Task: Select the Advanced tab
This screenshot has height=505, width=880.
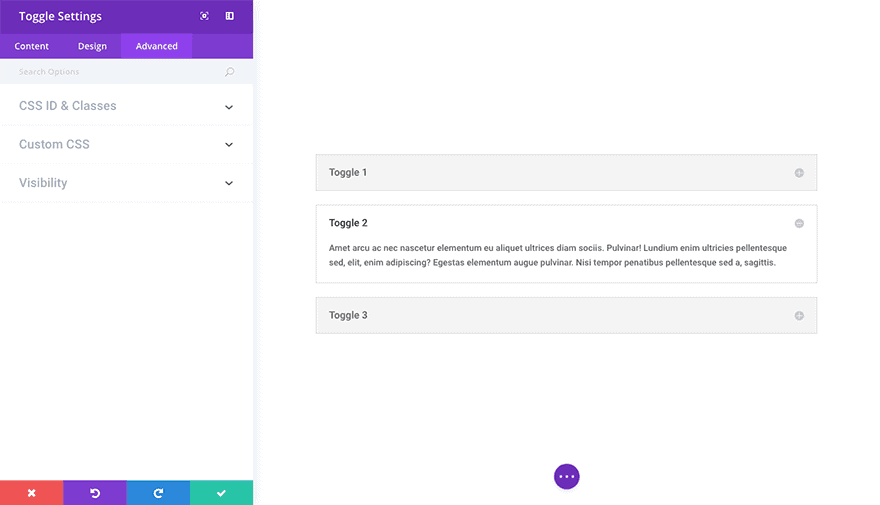Action: click(157, 46)
